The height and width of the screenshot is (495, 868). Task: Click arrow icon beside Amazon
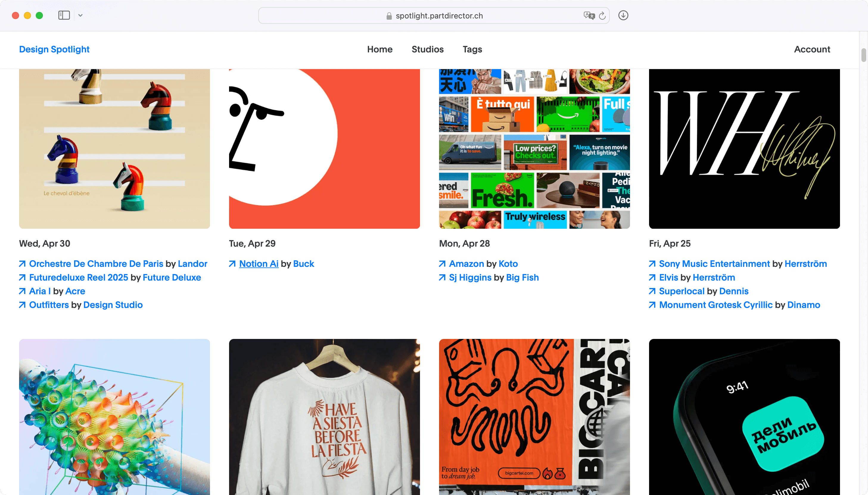[442, 264]
